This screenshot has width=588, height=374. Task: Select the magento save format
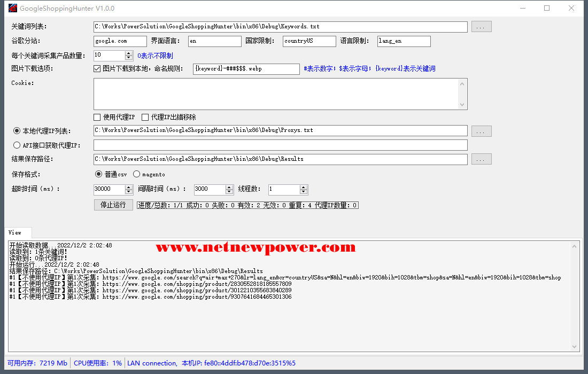point(136,174)
